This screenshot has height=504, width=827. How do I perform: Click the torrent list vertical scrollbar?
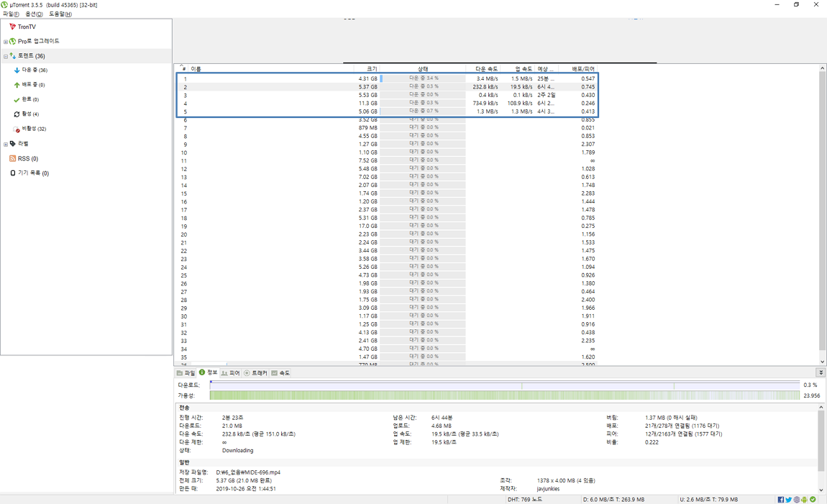click(x=822, y=211)
